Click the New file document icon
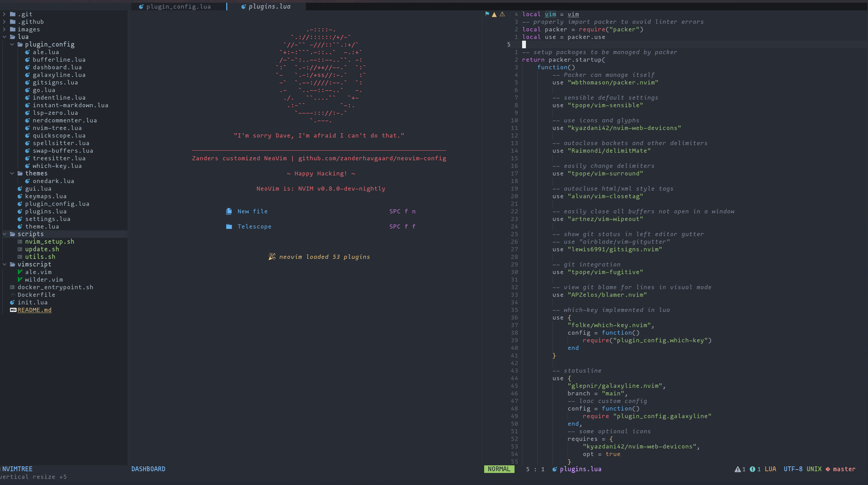868x485 pixels. pyautogui.click(x=229, y=211)
